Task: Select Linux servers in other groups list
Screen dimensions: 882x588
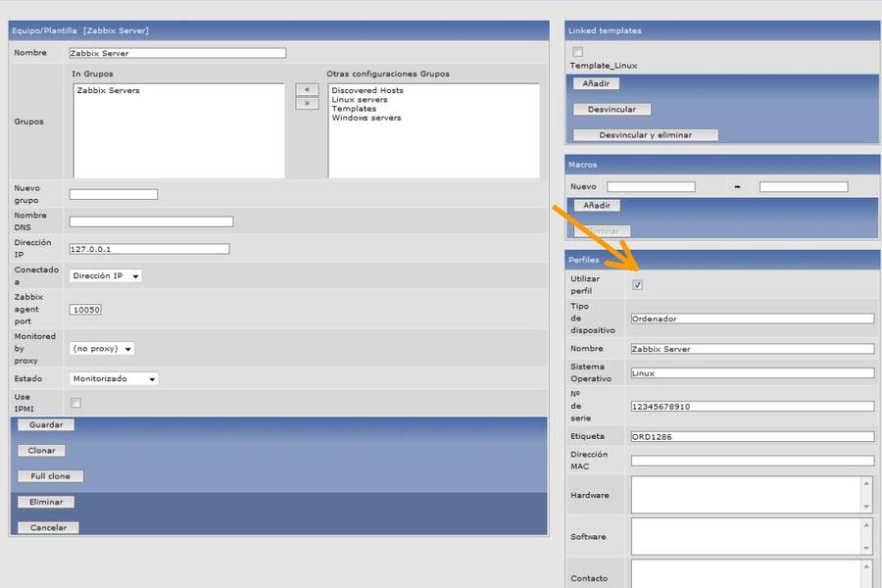Action: (359, 100)
